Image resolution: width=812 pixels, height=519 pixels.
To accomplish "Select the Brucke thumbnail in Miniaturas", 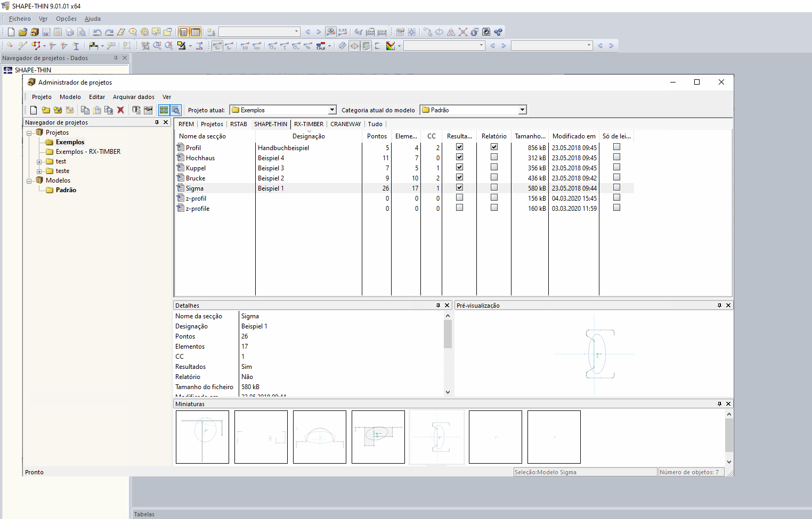I will (378, 437).
